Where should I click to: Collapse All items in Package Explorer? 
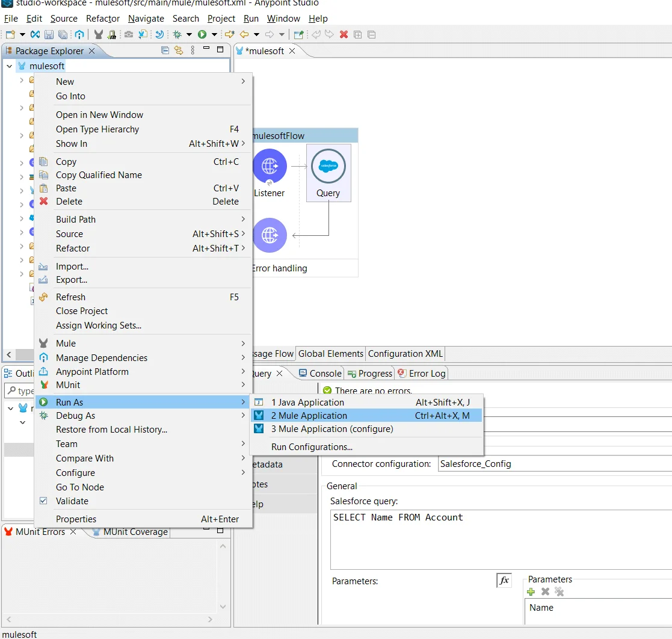pos(165,51)
